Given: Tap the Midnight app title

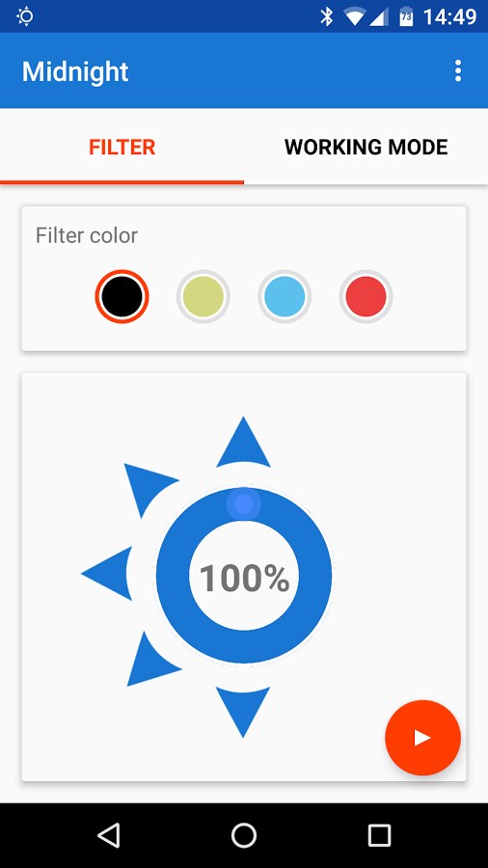Looking at the screenshot, I should coord(75,72).
